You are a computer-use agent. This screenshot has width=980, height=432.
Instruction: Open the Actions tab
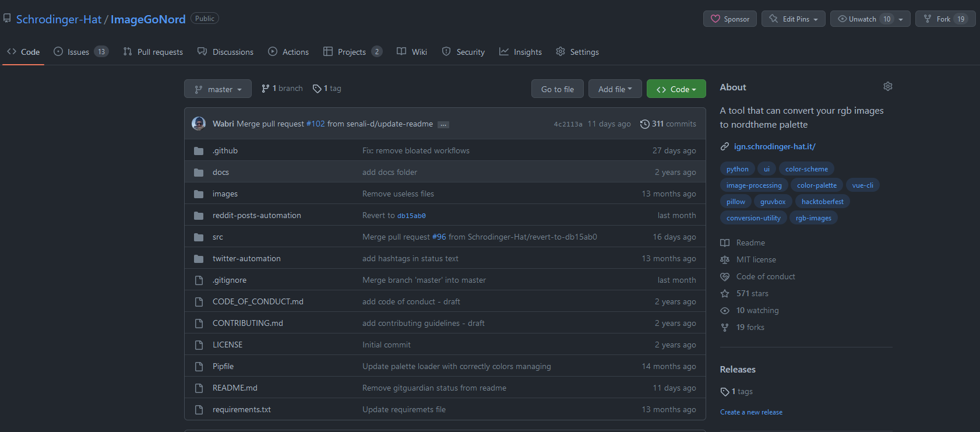coord(288,52)
